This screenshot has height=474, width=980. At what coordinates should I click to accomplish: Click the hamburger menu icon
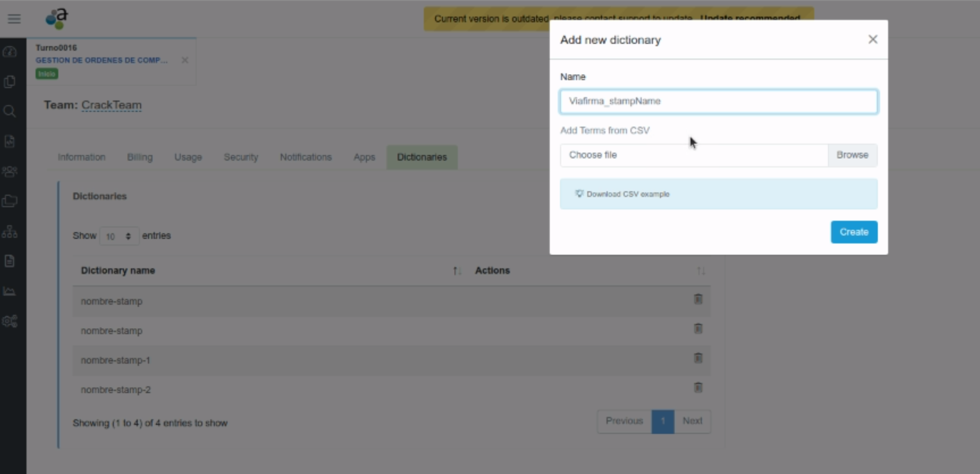click(x=14, y=19)
